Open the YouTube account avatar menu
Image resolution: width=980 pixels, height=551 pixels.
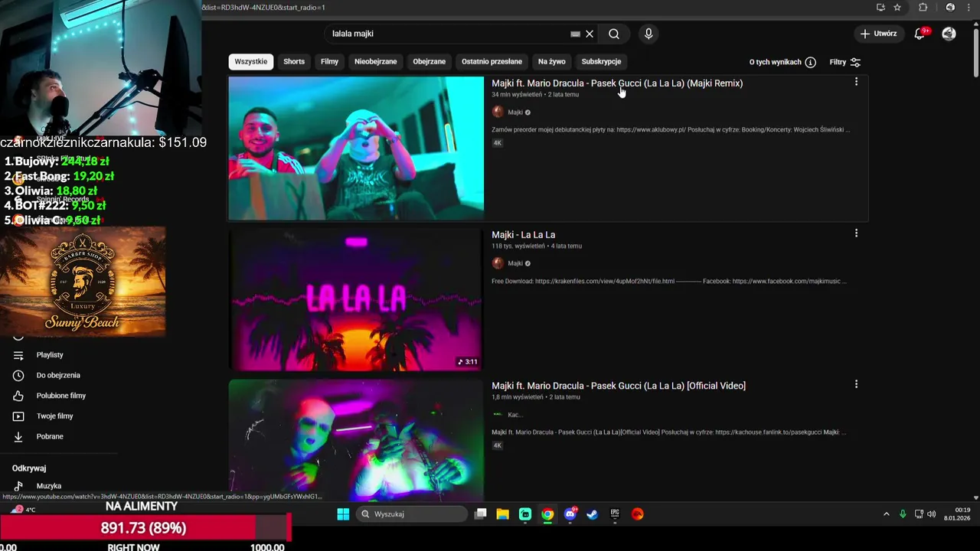[x=949, y=34]
